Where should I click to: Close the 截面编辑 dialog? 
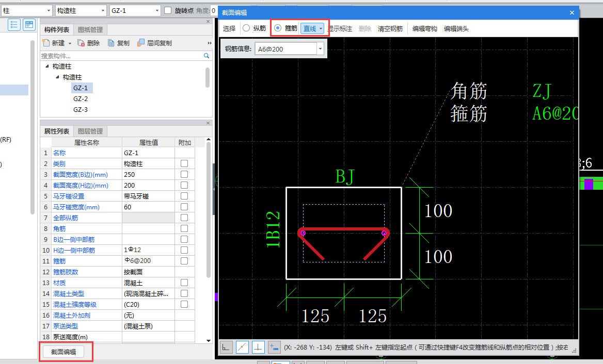[572, 13]
